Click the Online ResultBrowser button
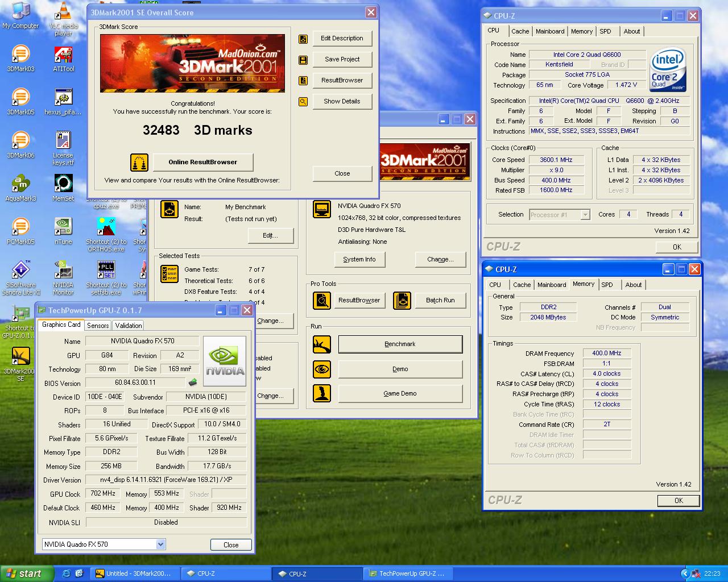Screen dimensions: 728x582 point(203,162)
